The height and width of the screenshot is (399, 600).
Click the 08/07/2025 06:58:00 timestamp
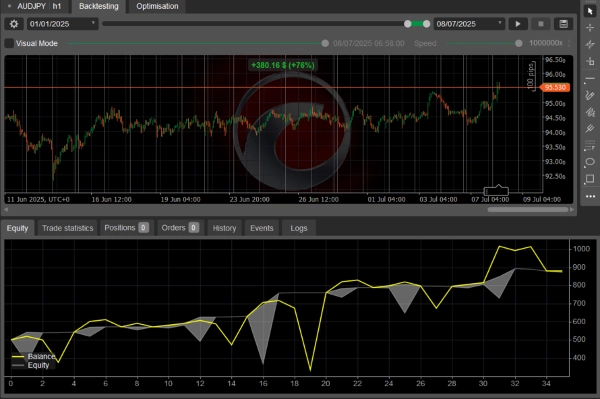368,43
